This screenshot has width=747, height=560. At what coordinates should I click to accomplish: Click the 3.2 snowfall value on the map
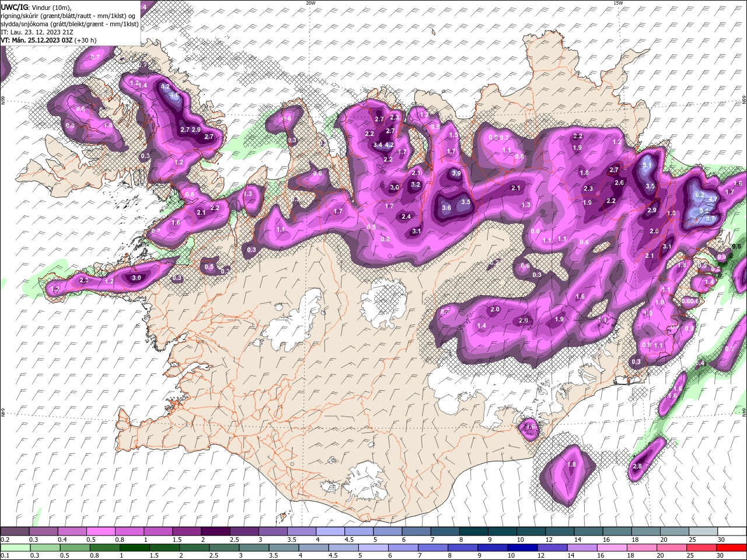click(416, 184)
